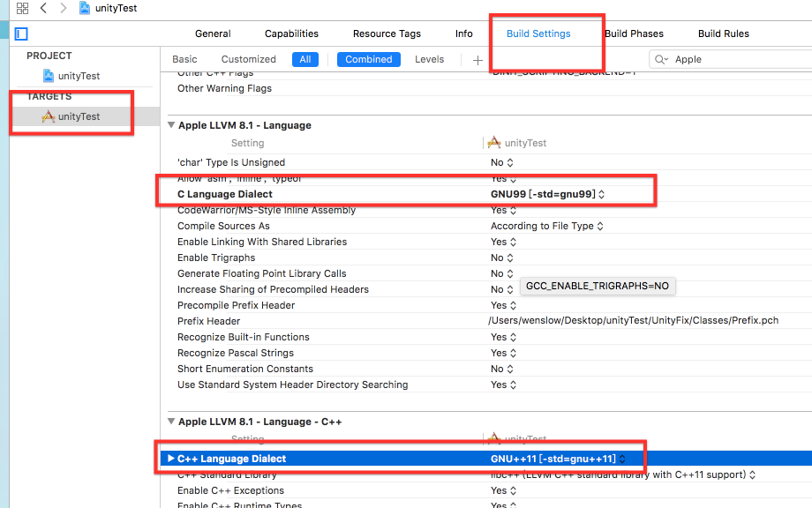Change Enable C++ Exceptions value
The width and height of the screenshot is (812, 508).
(x=503, y=490)
